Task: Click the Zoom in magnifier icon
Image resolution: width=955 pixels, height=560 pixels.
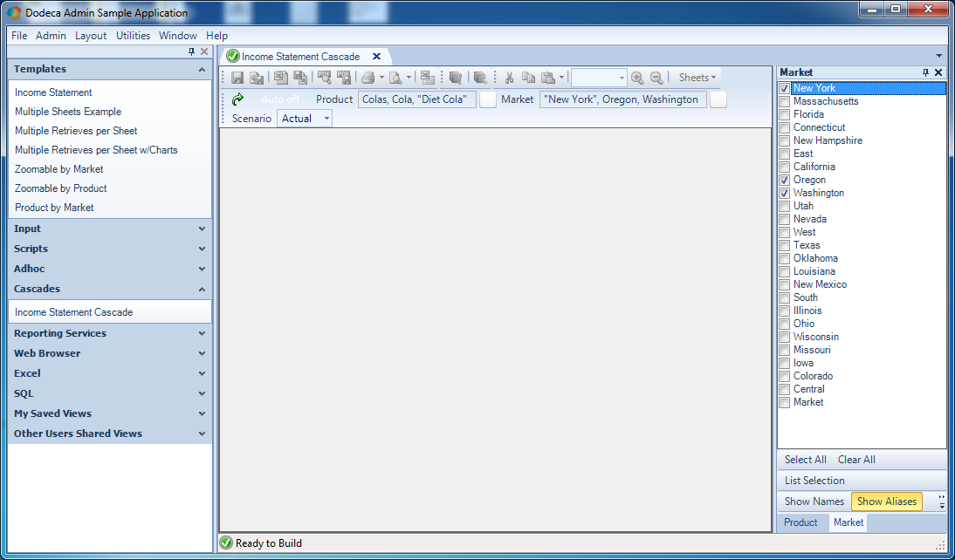Action: [x=637, y=78]
